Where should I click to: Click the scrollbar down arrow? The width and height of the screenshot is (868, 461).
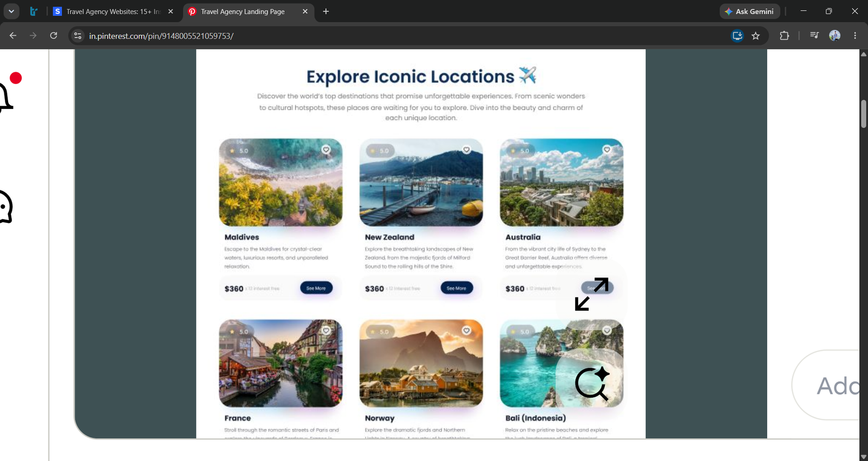(864, 457)
